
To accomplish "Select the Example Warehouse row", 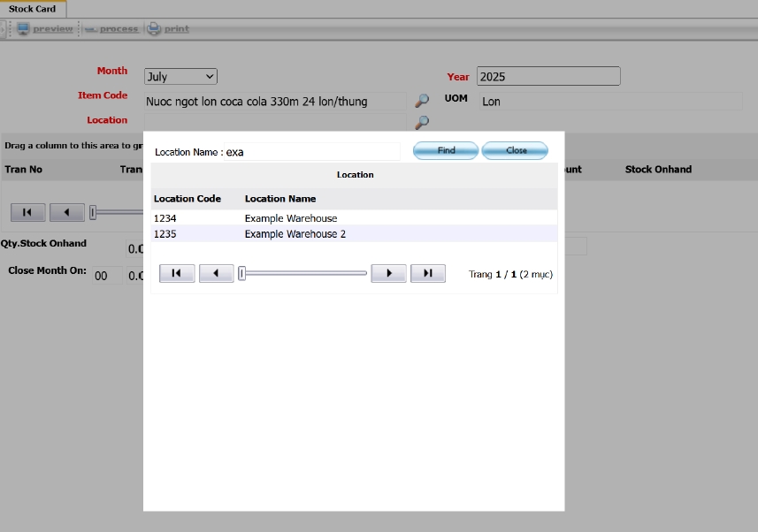I will pos(291,218).
